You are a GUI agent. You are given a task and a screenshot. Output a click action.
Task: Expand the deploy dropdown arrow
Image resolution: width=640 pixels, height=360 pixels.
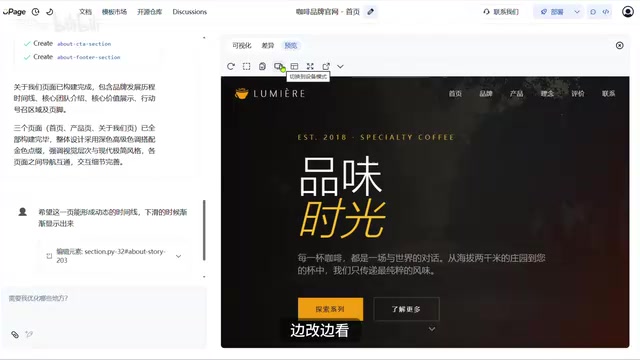(577, 12)
